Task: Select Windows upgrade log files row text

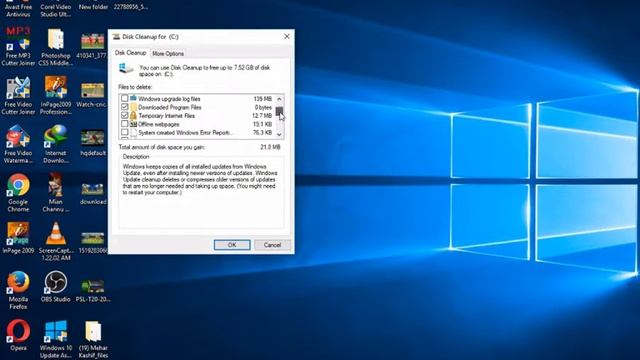Action: pyautogui.click(x=169, y=99)
